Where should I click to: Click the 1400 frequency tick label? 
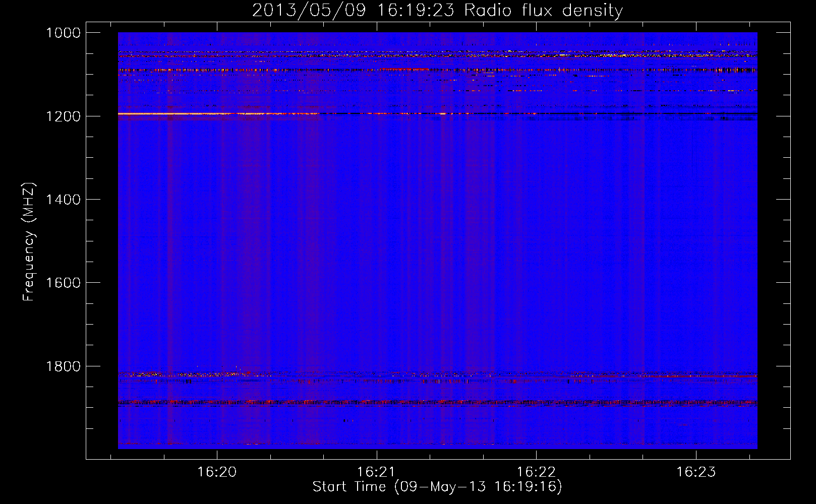click(63, 200)
